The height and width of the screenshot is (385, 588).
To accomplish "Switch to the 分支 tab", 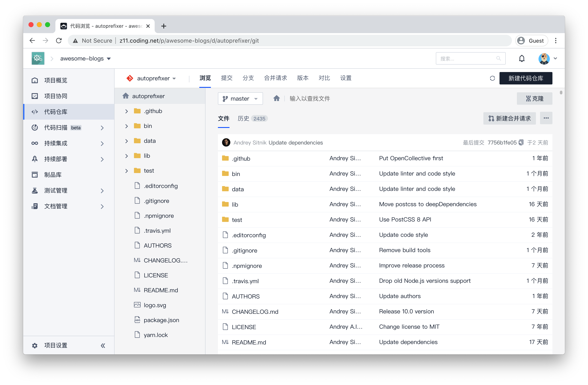I will 248,78.
